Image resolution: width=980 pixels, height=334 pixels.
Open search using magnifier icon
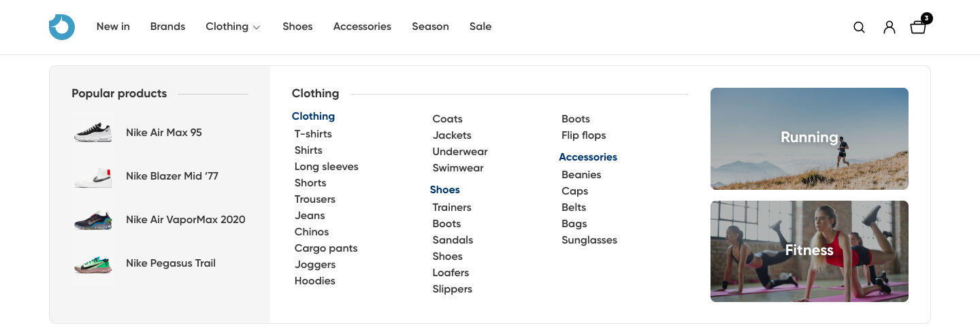pos(859,27)
